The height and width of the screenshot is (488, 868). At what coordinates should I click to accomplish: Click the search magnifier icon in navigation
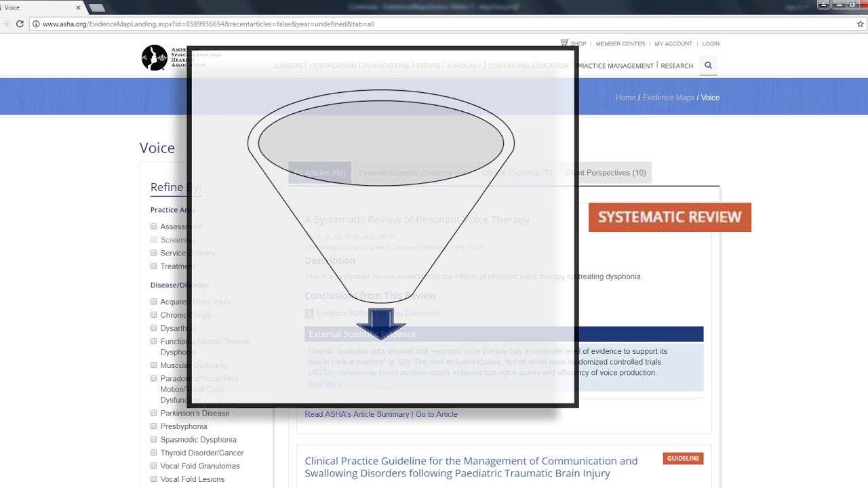click(708, 66)
